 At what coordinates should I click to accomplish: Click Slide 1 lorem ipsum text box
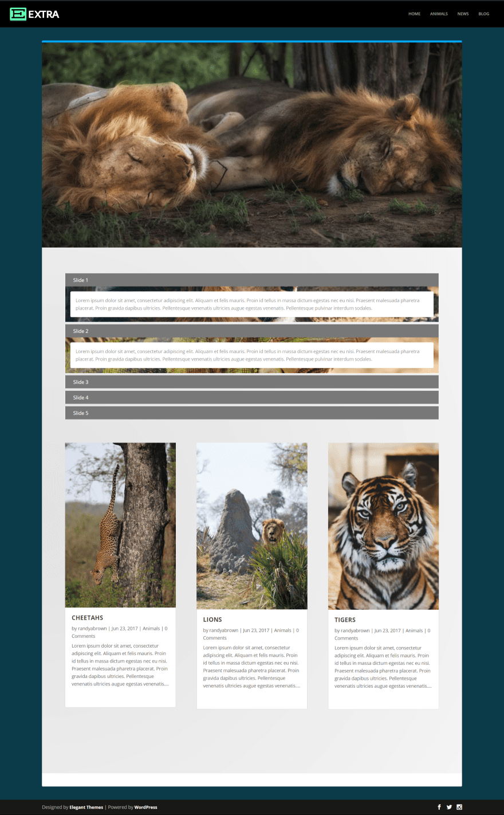coord(252,304)
